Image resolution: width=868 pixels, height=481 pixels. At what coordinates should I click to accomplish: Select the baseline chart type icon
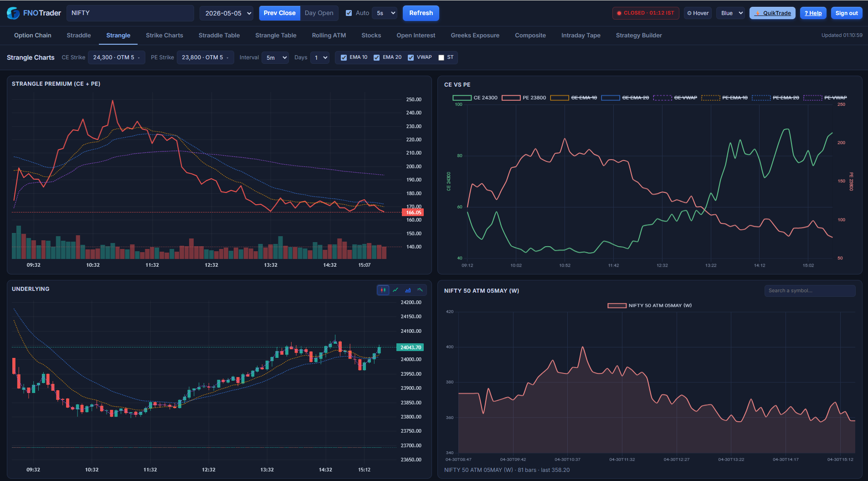coord(420,290)
